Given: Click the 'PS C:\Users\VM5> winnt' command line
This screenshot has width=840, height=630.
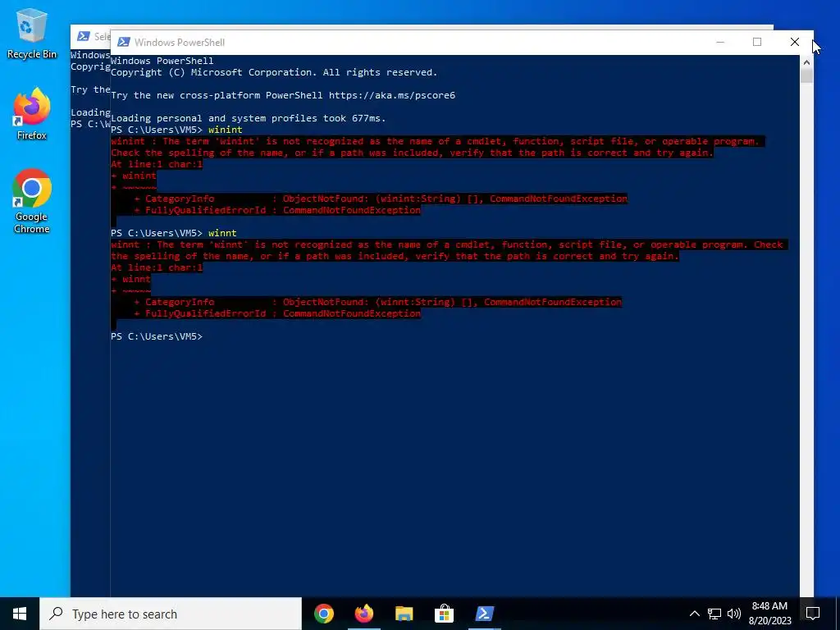Looking at the screenshot, I should 174,233.
